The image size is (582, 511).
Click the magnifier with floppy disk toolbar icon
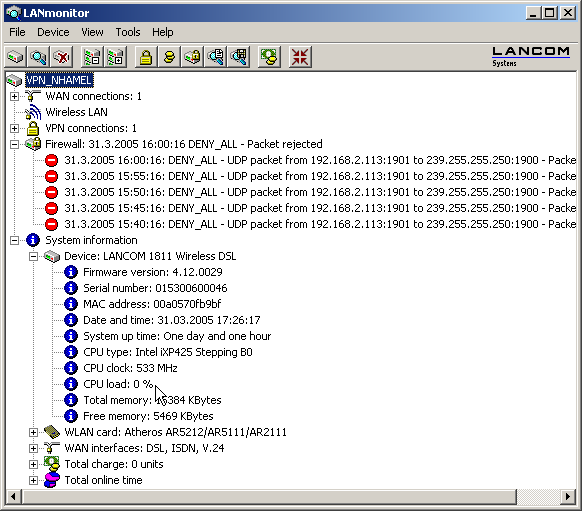click(239, 57)
